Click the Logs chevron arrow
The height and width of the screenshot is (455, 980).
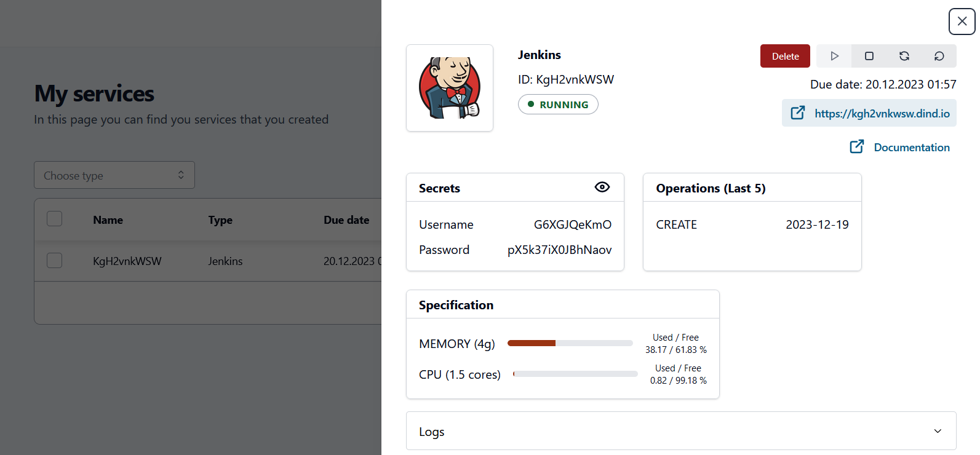(x=938, y=431)
